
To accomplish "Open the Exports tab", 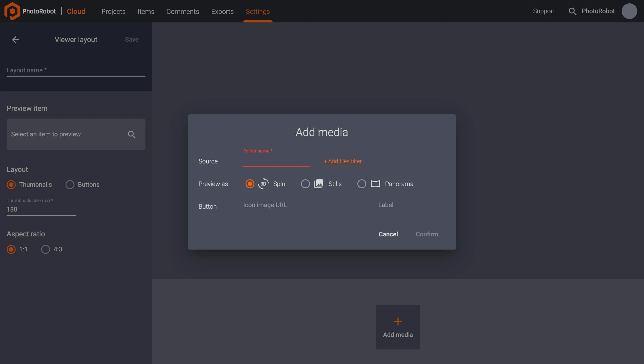I will point(222,11).
